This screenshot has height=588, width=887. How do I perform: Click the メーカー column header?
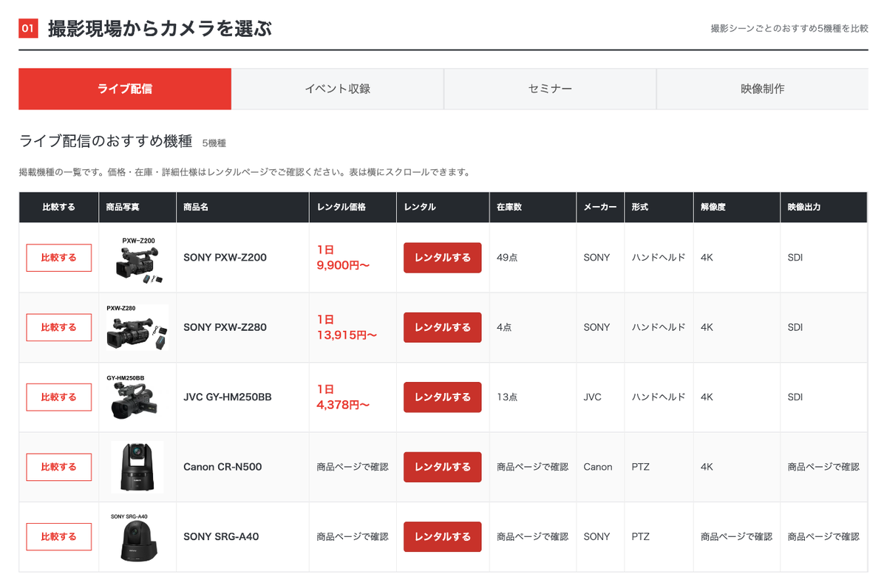[x=600, y=208]
